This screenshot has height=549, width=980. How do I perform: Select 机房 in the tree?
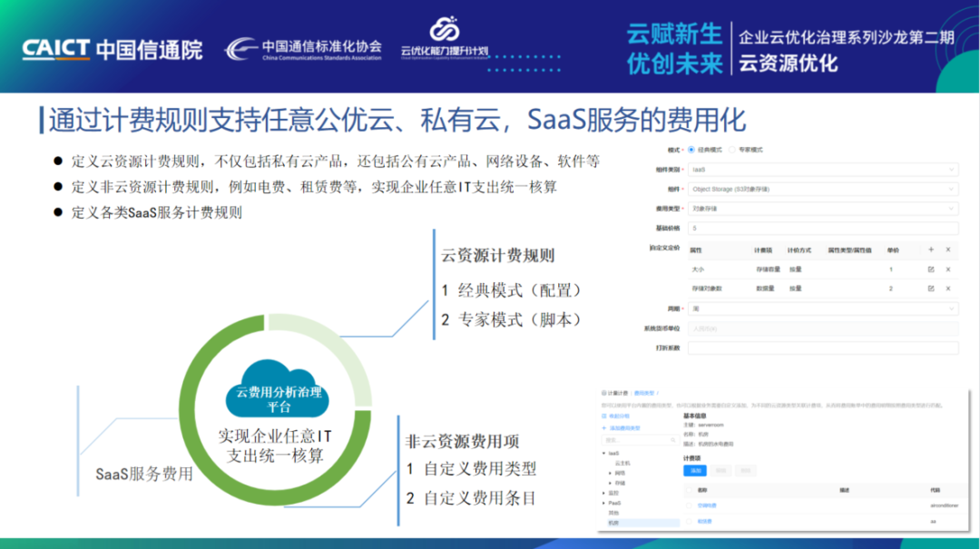click(643, 523)
